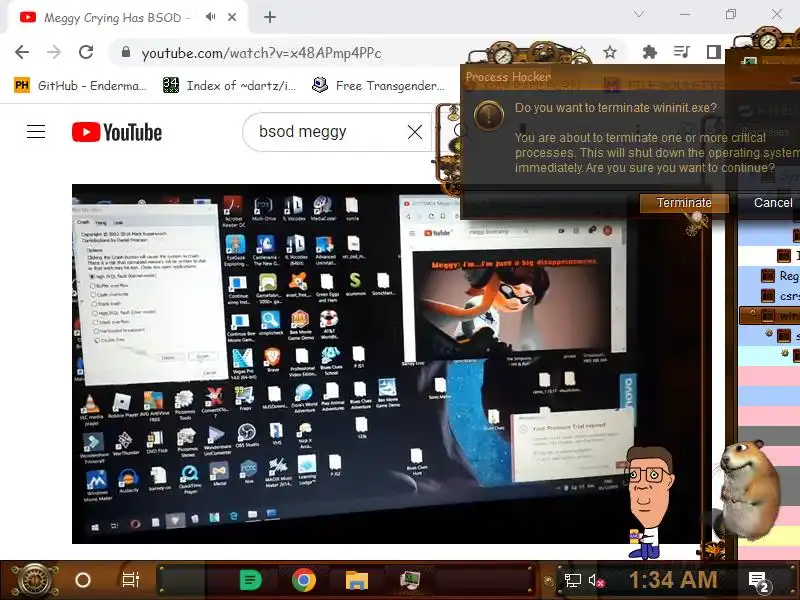The width and height of the screenshot is (800, 600).
Task: Reload the YouTube page
Action: pos(86,52)
